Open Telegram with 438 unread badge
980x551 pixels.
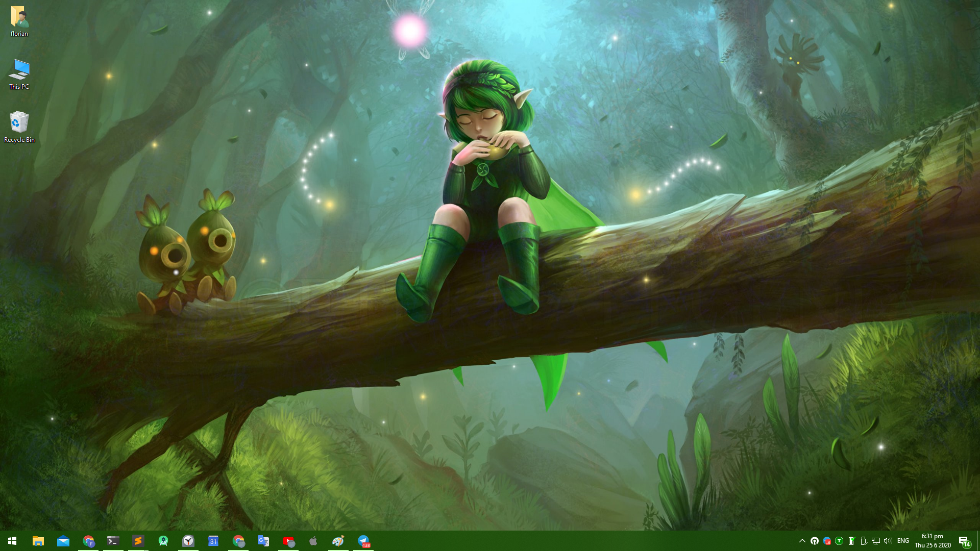(363, 541)
